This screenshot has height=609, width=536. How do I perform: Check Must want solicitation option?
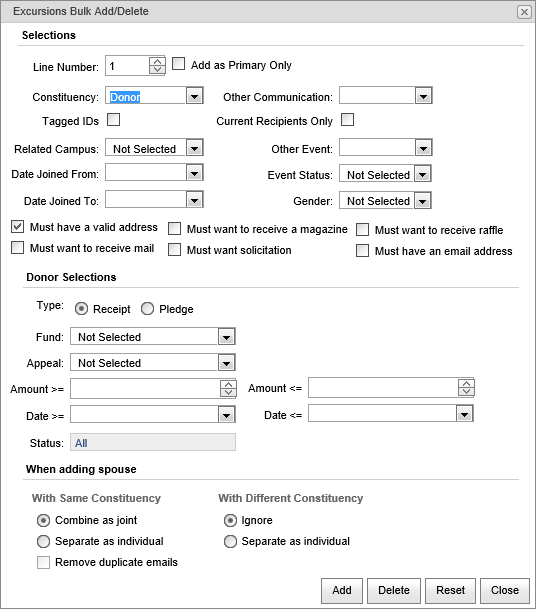[174, 250]
